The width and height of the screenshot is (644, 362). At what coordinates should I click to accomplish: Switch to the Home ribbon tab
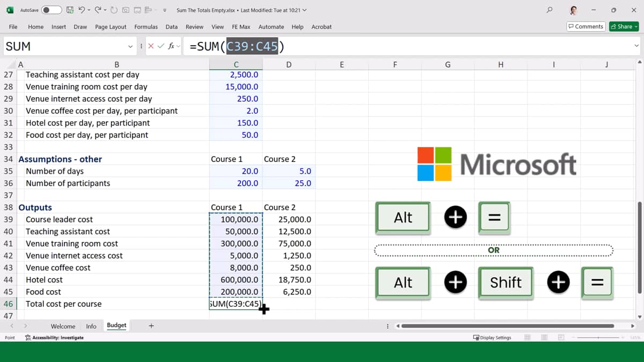point(35,27)
